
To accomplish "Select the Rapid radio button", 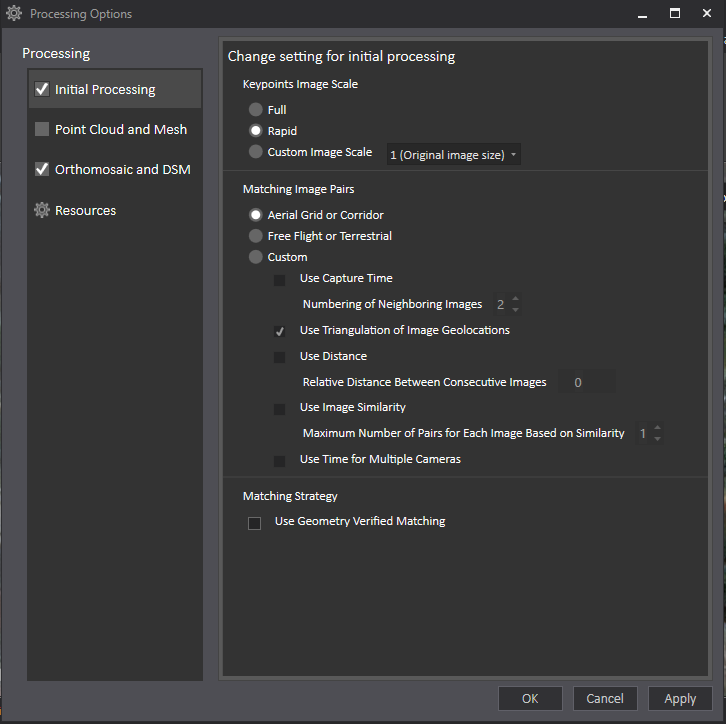I will coord(256,131).
